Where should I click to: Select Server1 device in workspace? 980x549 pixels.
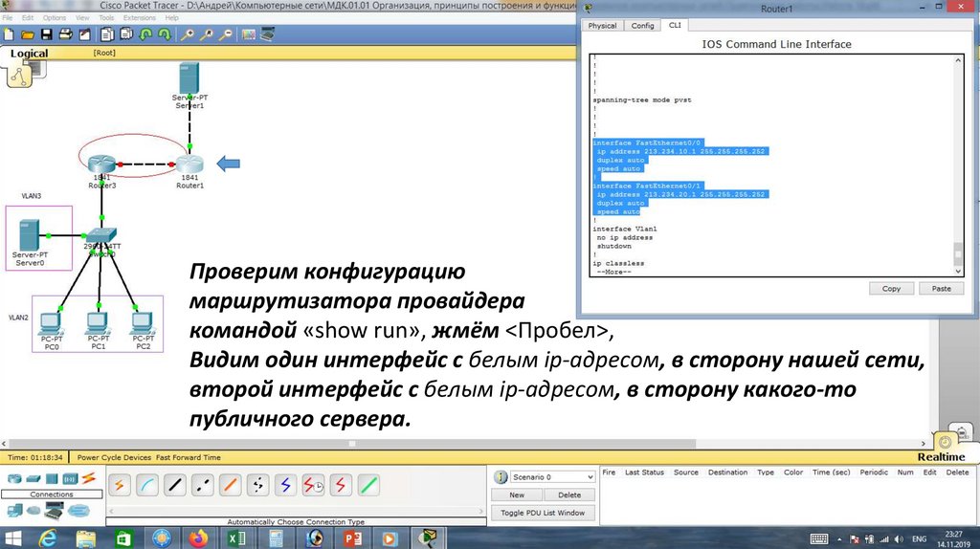189,78
